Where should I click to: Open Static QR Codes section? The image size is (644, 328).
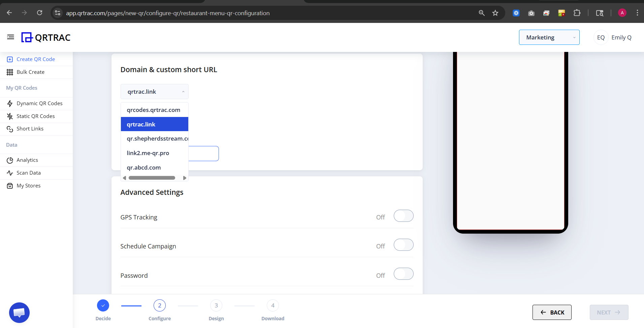point(35,116)
